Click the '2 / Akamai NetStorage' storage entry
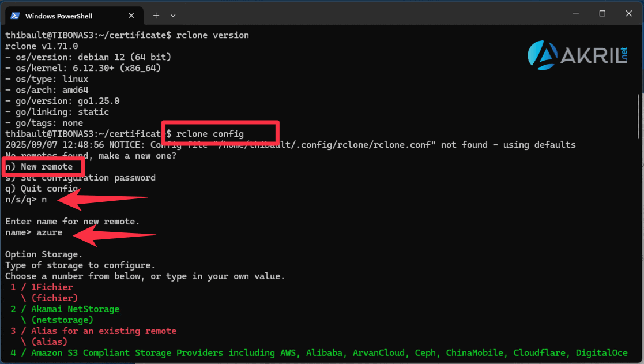Screen dimensions: 644x364 pyautogui.click(x=65, y=309)
